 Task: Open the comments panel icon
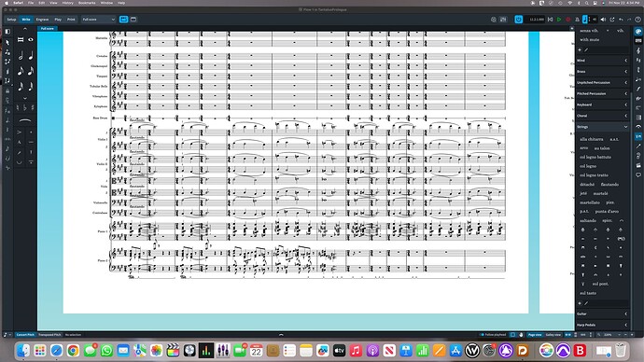coord(638,174)
